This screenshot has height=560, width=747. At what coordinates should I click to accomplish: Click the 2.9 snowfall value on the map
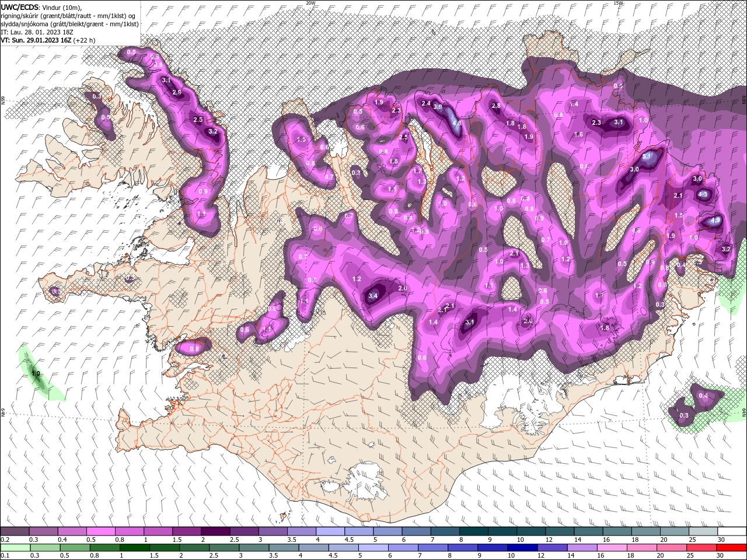(177, 92)
